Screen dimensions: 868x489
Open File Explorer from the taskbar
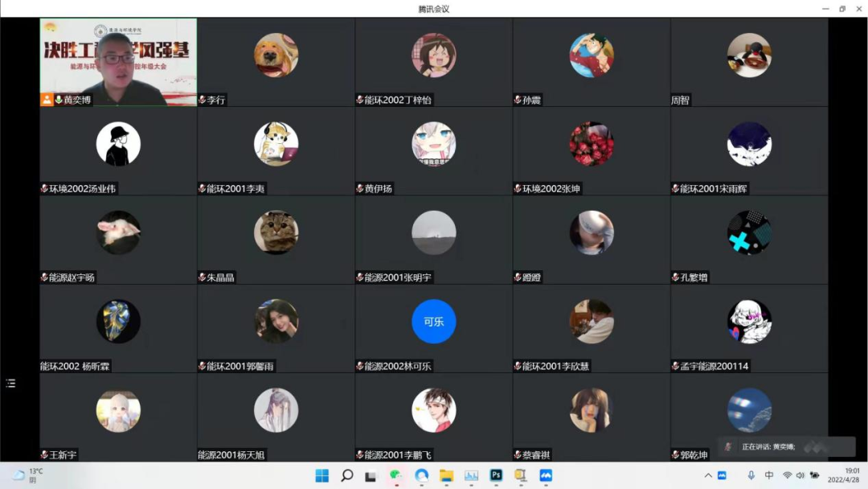446,475
